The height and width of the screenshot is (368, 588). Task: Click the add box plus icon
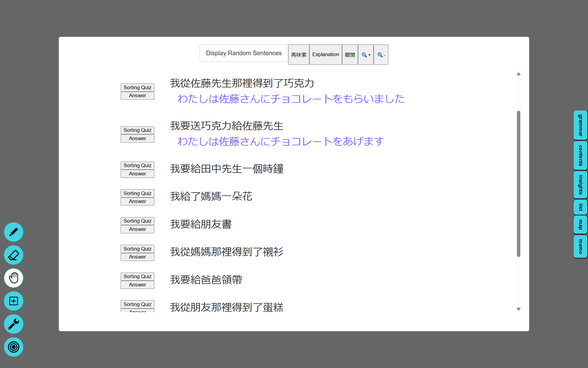tap(13, 301)
